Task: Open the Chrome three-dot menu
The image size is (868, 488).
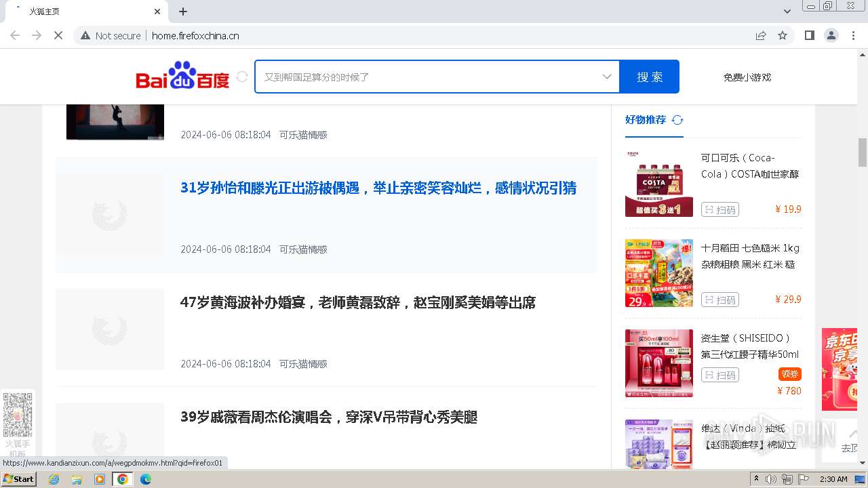Action: [x=852, y=35]
